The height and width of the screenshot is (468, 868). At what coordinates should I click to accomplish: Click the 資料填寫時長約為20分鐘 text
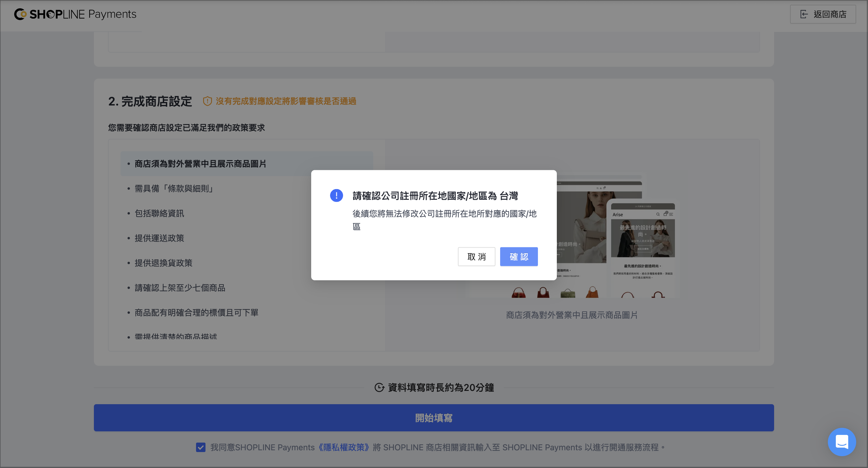coord(441,387)
